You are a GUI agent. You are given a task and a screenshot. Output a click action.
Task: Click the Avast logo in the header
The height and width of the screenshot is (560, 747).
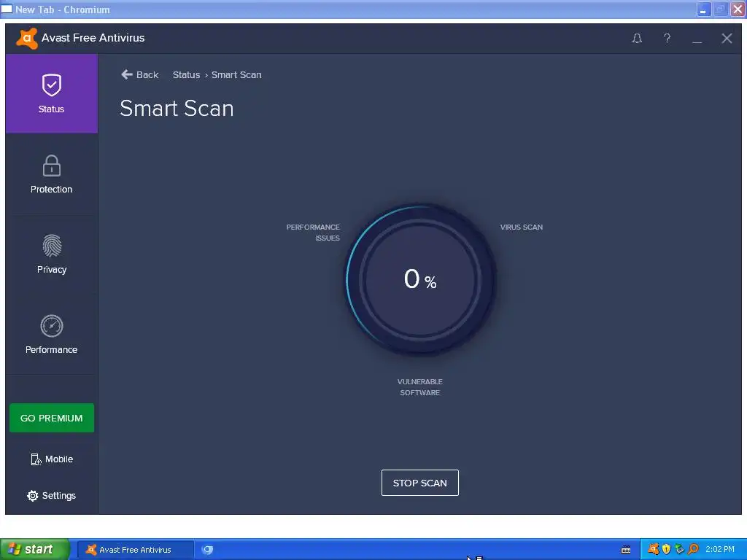click(27, 38)
